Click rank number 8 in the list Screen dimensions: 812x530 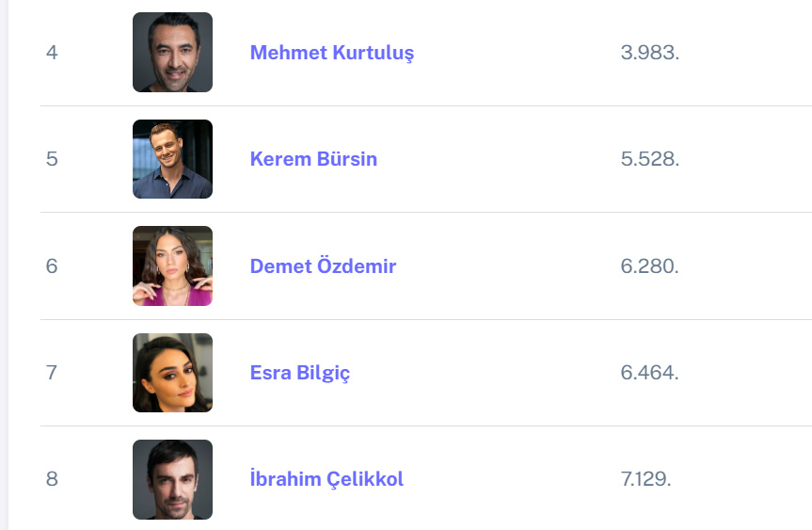(52, 479)
